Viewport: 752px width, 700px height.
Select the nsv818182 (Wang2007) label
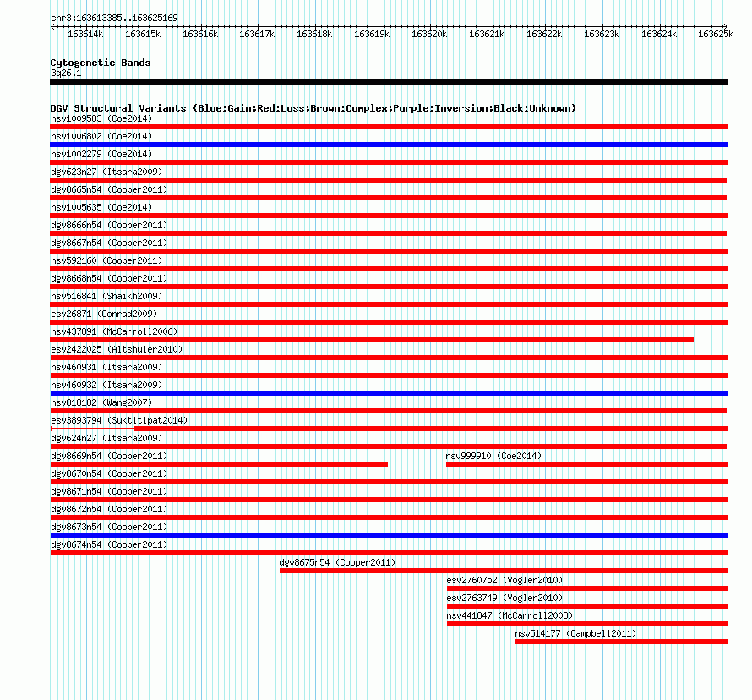101,402
